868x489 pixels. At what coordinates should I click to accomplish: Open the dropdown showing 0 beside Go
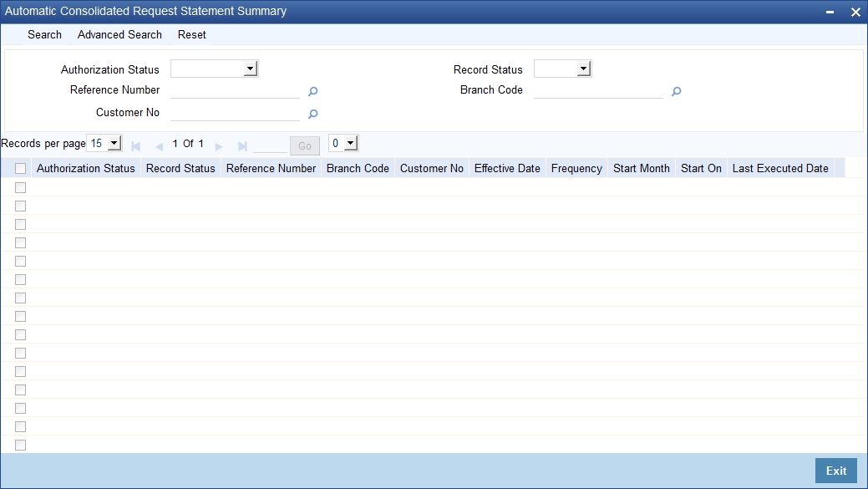tap(343, 144)
